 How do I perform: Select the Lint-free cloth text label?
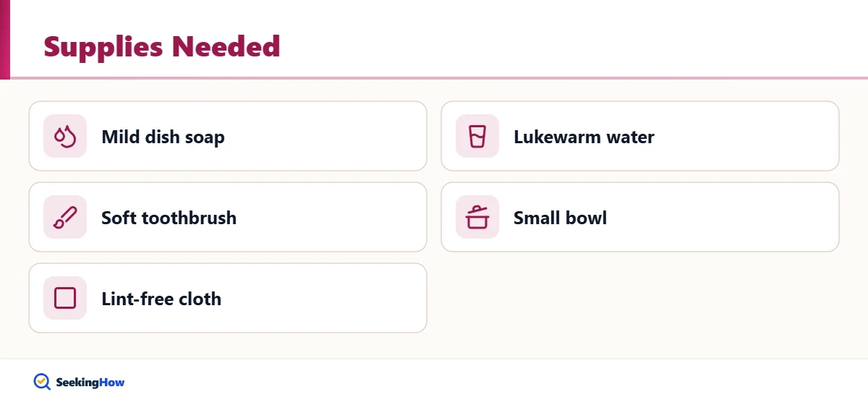pyautogui.click(x=161, y=299)
